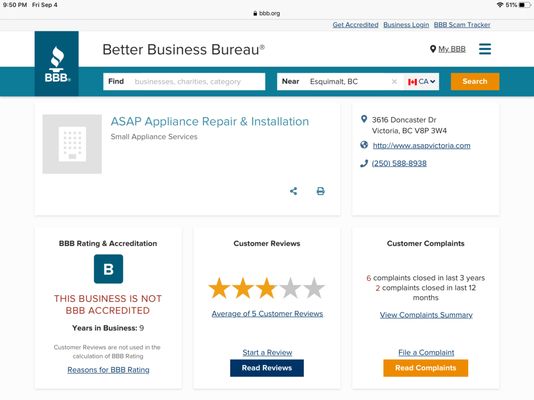The width and height of the screenshot is (534, 400).
Task: Open BBB Scam Tracker link
Action: pyautogui.click(x=462, y=25)
